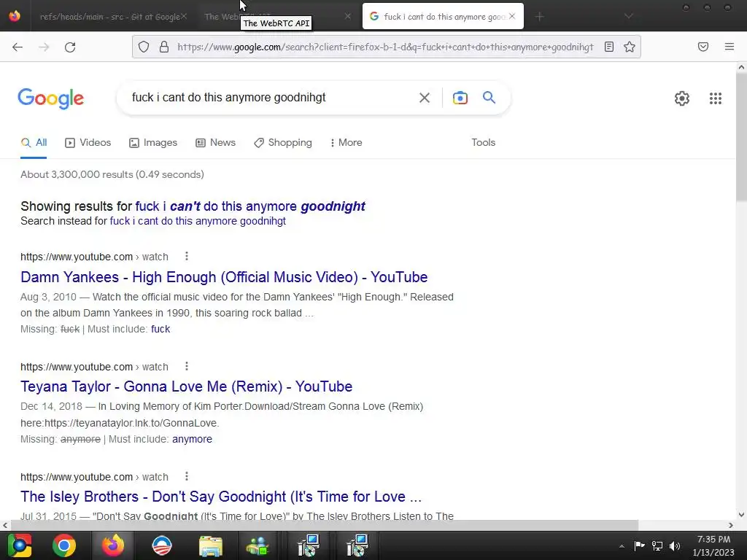Screen dimensions: 747x560
Task: Clear the search box with X
Action: coord(424,98)
